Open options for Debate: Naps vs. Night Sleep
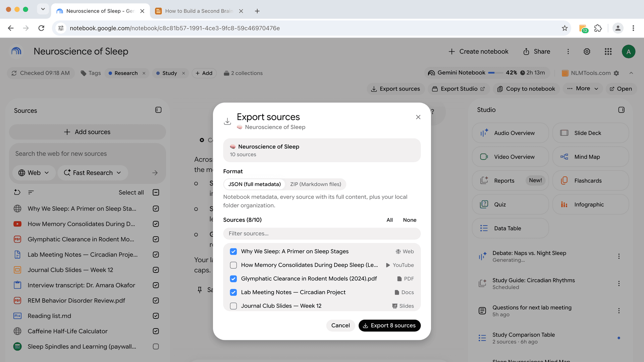The width and height of the screenshot is (644, 362). point(619,256)
